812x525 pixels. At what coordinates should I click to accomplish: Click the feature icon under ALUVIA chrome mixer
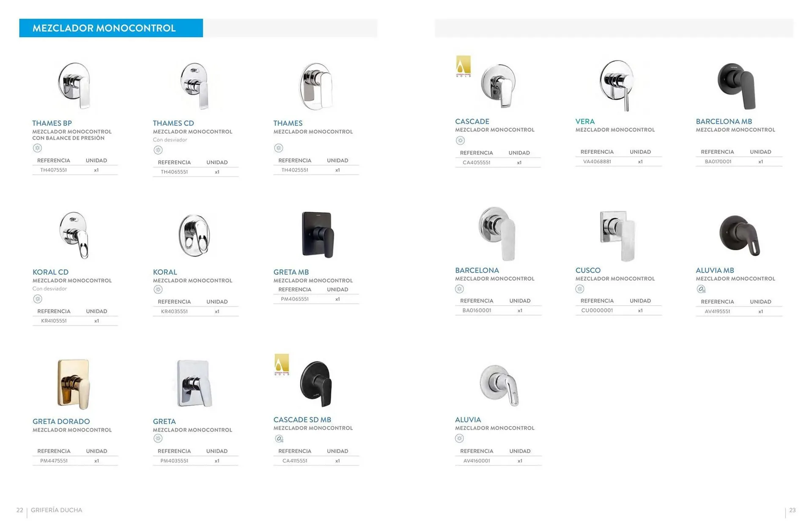pyautogui.click(x=460, y=438)
